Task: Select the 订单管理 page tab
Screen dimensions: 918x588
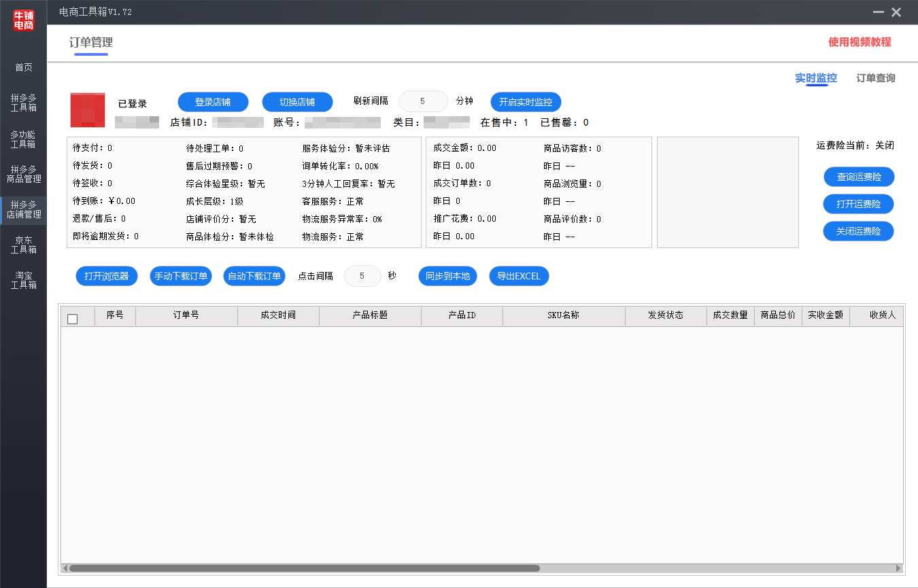Action: pyautogui.click(x=91, y=43)
